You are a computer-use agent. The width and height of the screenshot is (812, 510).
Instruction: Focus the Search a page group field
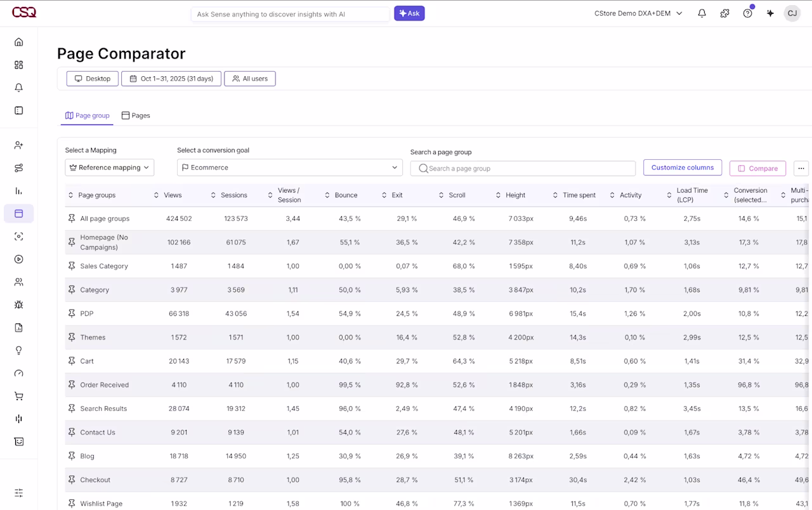(523, 168)
